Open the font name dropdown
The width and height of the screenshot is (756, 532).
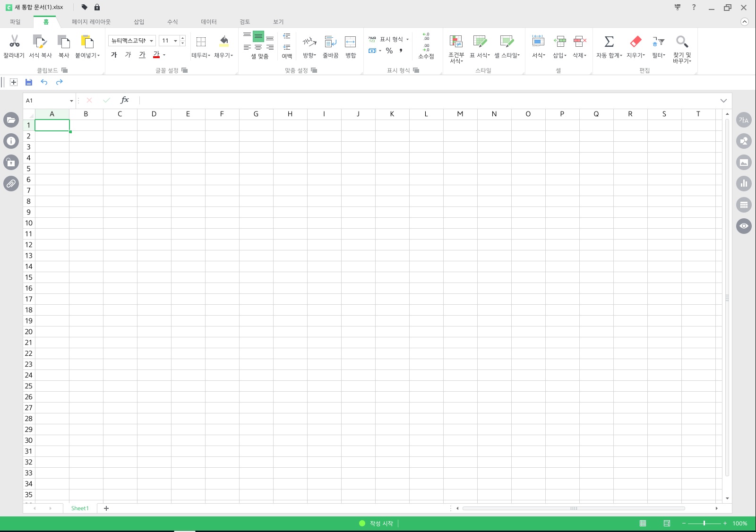(151, 41)
